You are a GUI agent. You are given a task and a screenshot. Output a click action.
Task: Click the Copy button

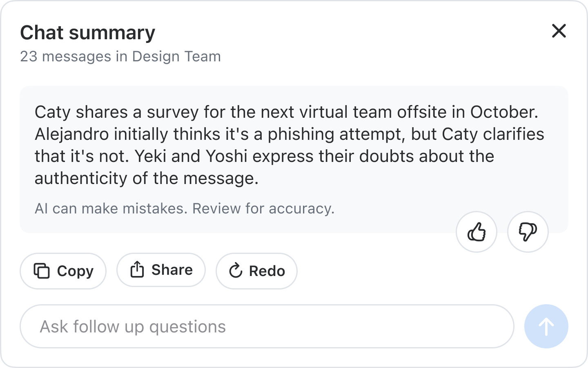(x=63, y=271)
